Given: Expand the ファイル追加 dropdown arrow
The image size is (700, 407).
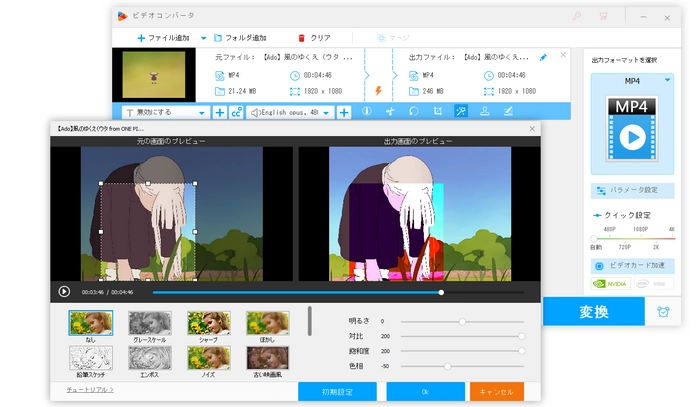Looking at the screenshot, I should point(204,38).
